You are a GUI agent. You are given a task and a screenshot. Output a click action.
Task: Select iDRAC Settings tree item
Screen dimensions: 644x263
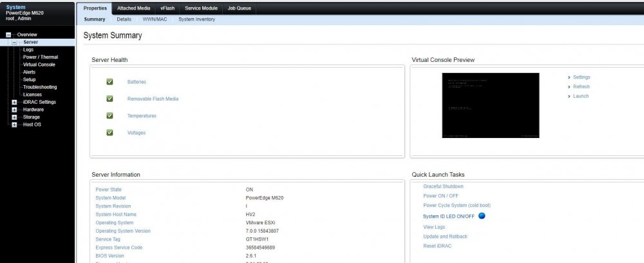tap(39, 102)
